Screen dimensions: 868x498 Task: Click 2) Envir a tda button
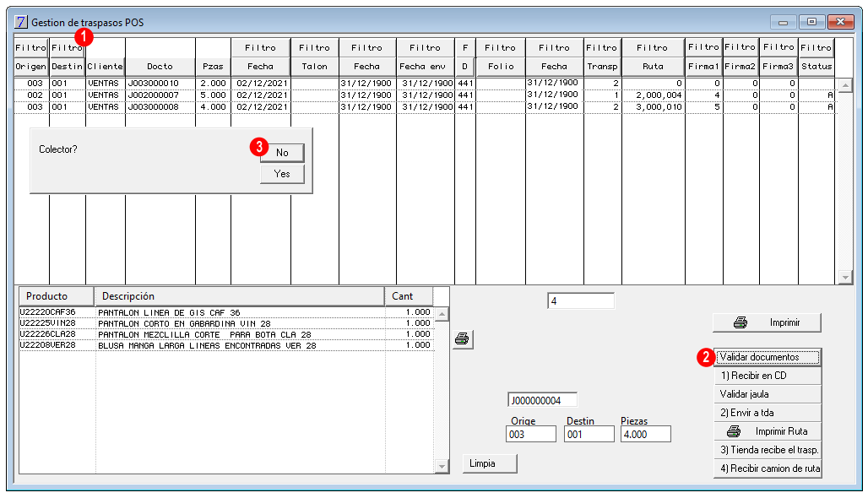(768, 413)
